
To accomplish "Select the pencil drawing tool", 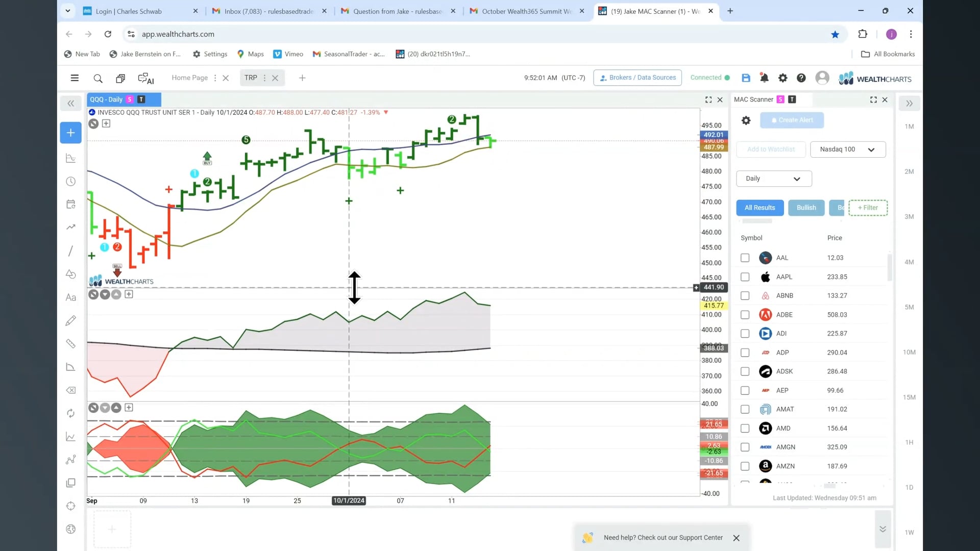I will (x=71, y=320).
